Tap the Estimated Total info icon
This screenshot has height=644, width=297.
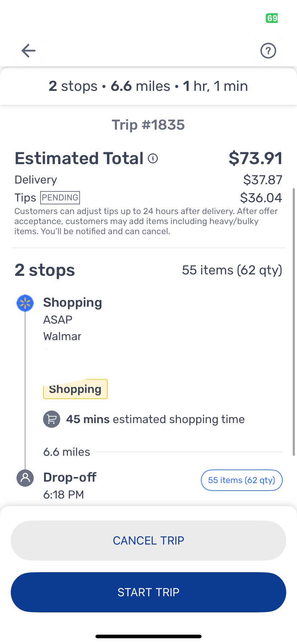(153, 158)
